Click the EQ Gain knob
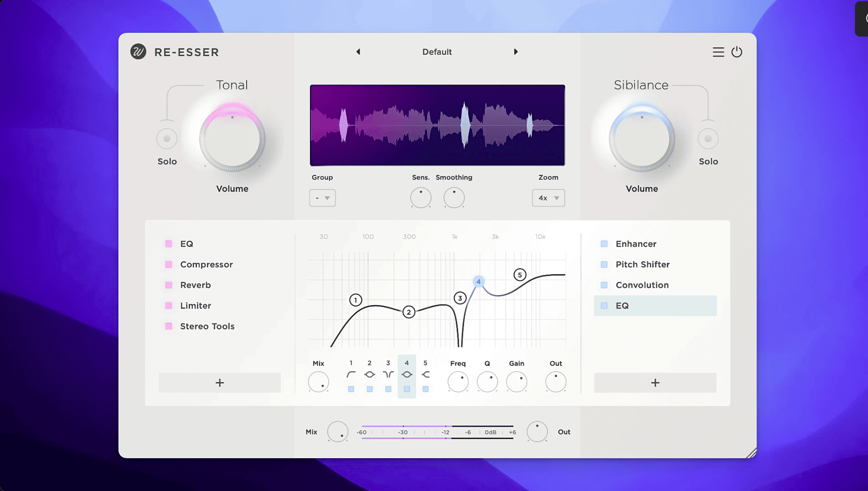 click(x=517, y=382)
